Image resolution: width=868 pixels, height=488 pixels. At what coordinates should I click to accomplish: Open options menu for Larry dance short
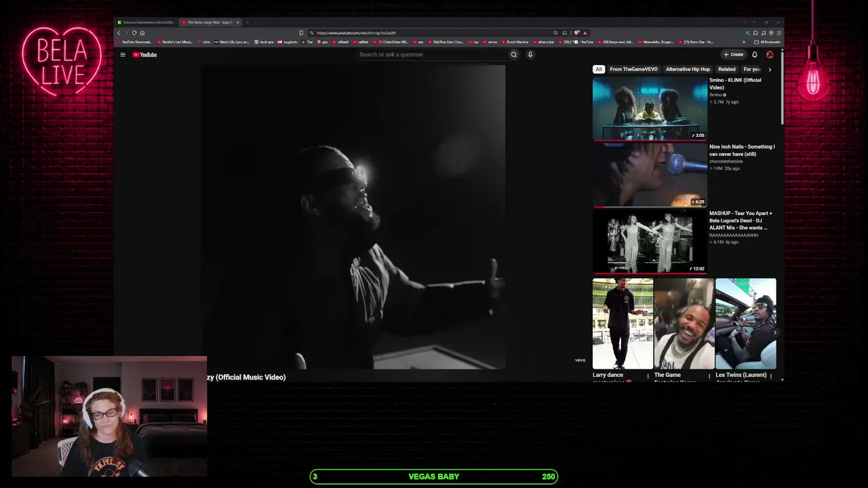click(648, 376)
